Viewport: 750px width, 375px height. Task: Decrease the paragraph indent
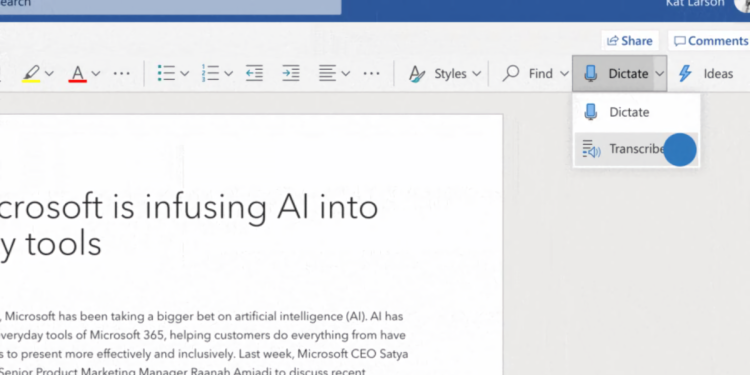point(254,74)
